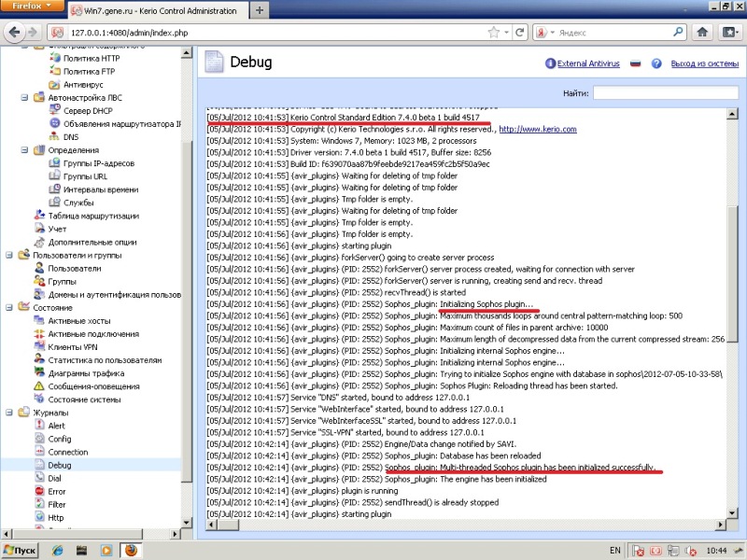Click the Найти search field
Screen dimensions: 747x560
click(666, 92)
